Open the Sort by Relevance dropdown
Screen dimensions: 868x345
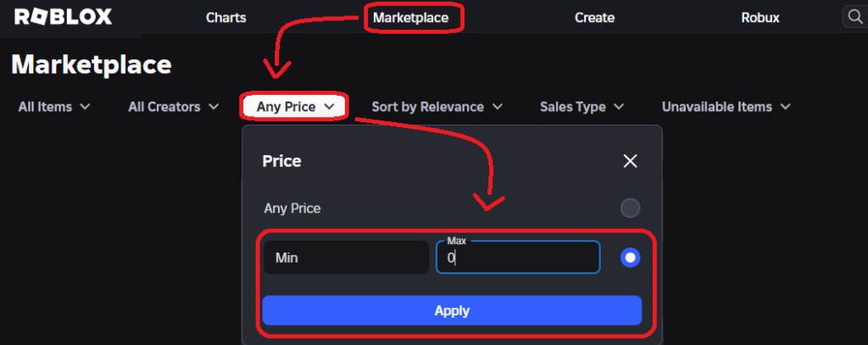point(437,106)
